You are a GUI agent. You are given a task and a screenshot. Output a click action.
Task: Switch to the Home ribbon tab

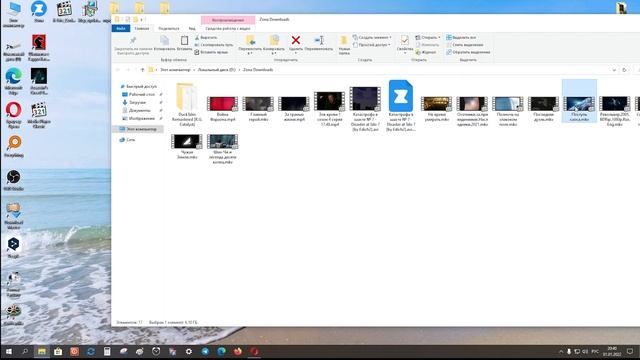[142, 29]
